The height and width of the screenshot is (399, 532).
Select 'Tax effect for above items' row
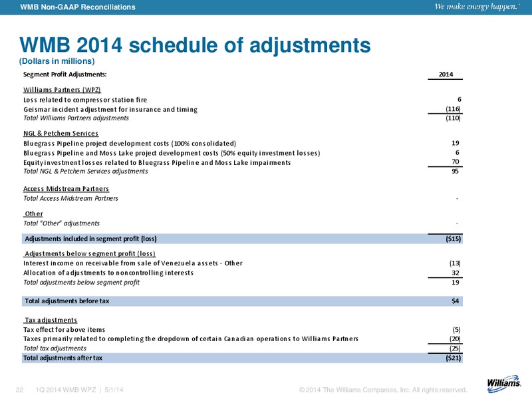tap(242, 329)
